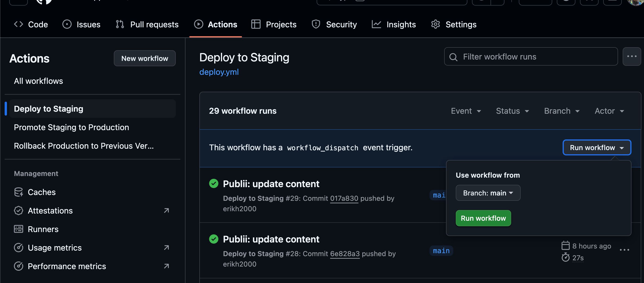Open the Security tab

tap(334, 25)
